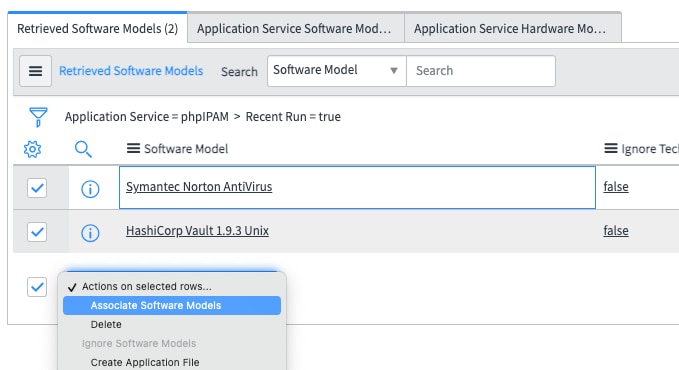Click the magnifier column search icon
This screenshot has height=370, width=679.
tap(83, 149)
